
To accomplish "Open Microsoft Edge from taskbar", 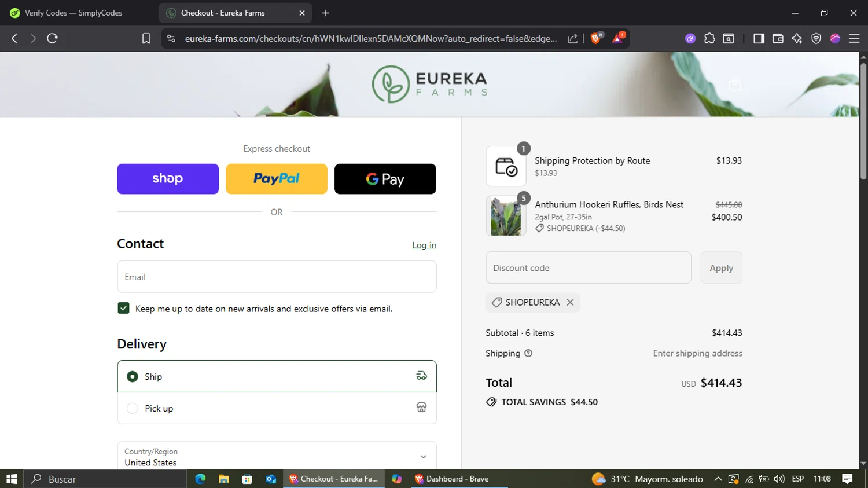I will [200, 479].
